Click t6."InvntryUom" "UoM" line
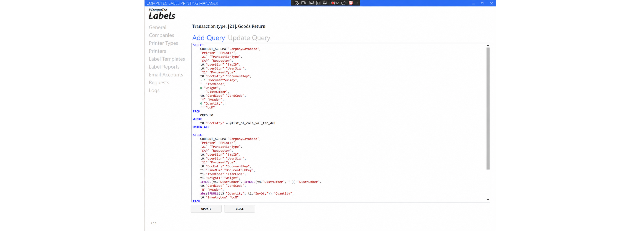 coord(219,197)
